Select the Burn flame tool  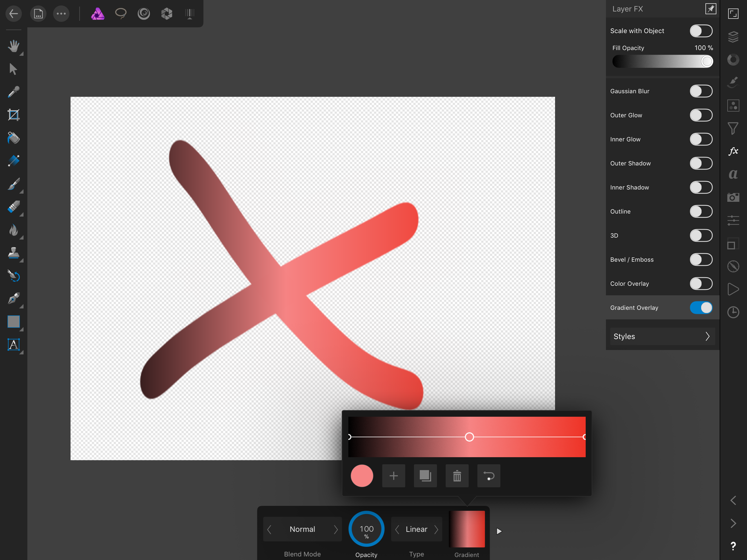(13, 230)
